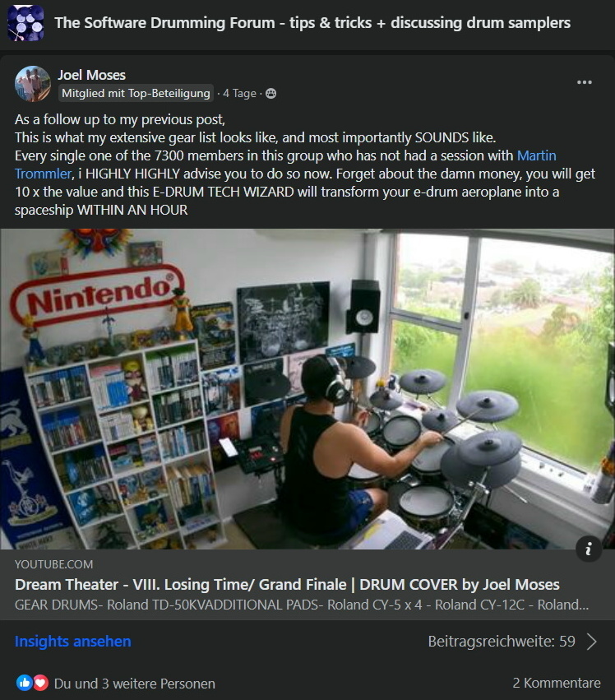
Task: Open the three-dot post options menu
Action: [x=585, y=82]
